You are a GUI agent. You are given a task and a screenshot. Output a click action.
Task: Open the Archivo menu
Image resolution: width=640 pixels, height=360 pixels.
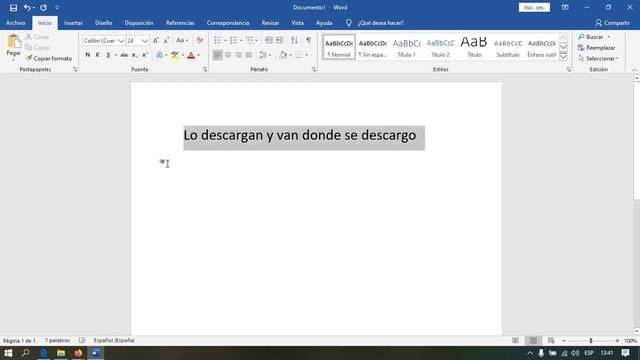click(x=16, y=23)
